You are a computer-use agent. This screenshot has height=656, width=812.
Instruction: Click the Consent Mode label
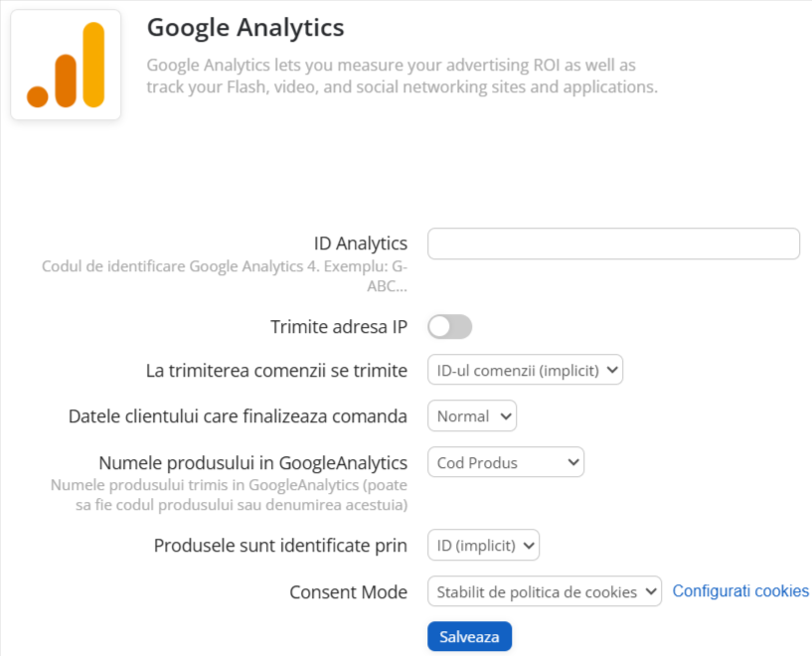click(348, 591)
